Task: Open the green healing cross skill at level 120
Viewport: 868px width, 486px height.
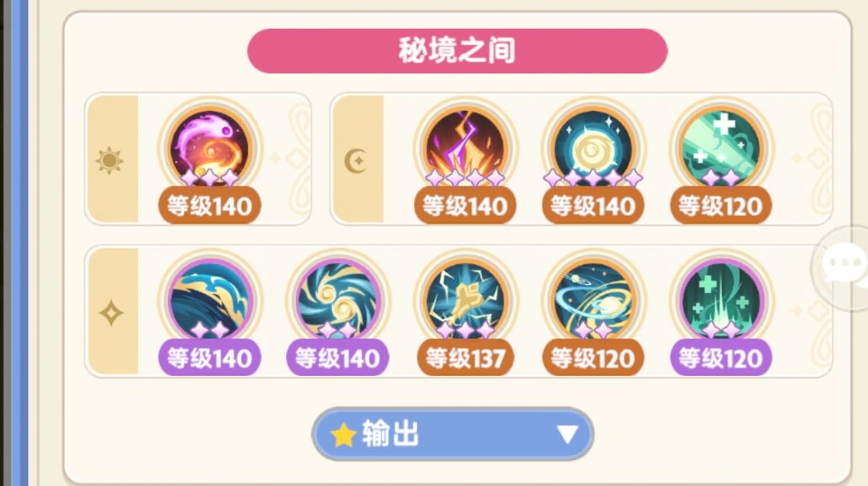Action: (721, 147)
